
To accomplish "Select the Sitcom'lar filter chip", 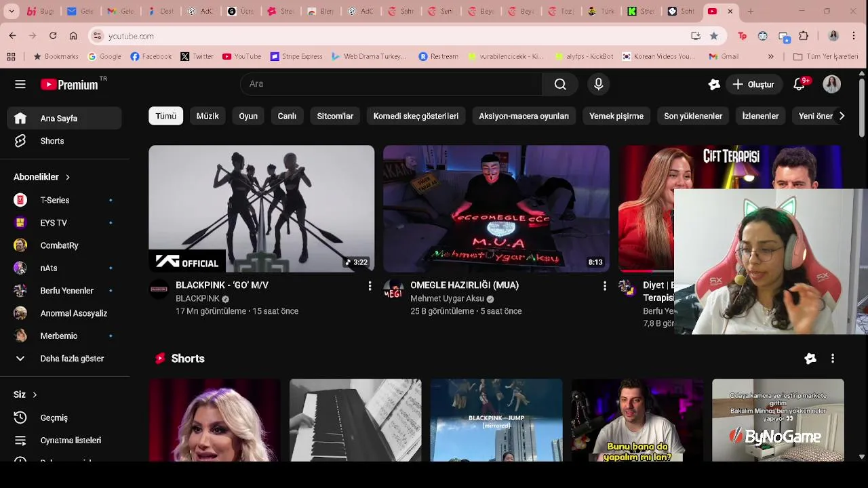I will click(335, 116).
